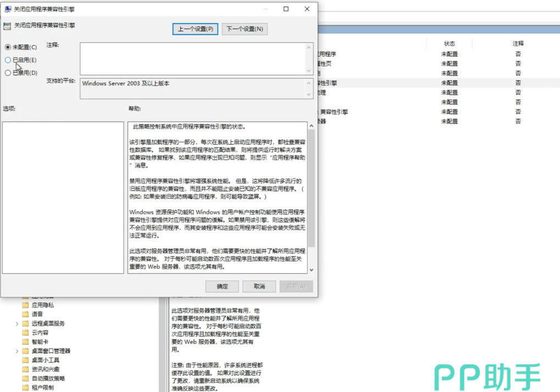This screenshot has width=560, height=392.
Task: Click comment box scroll up arrow
Action: (x=309, y=47)
